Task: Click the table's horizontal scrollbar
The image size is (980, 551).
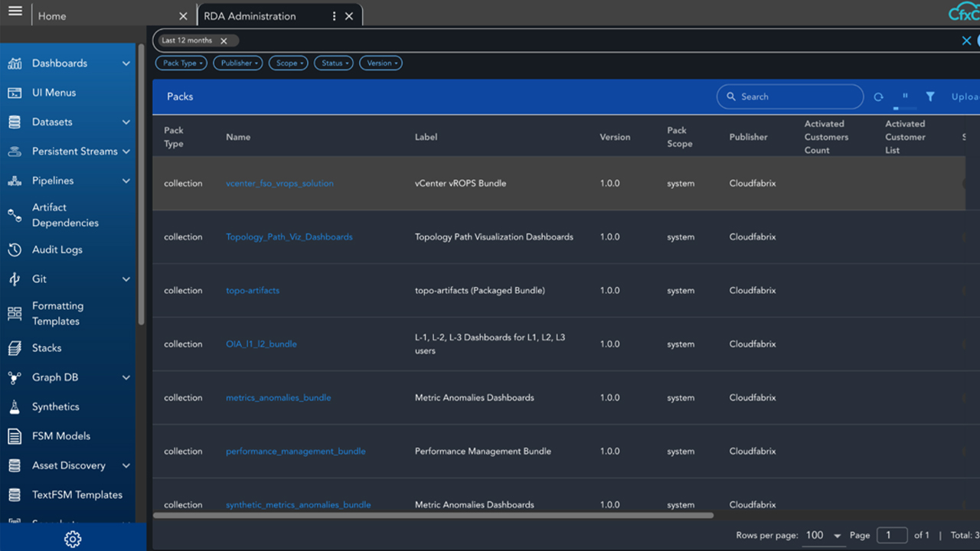Action: pyautogui.click(x=433, y=516)
